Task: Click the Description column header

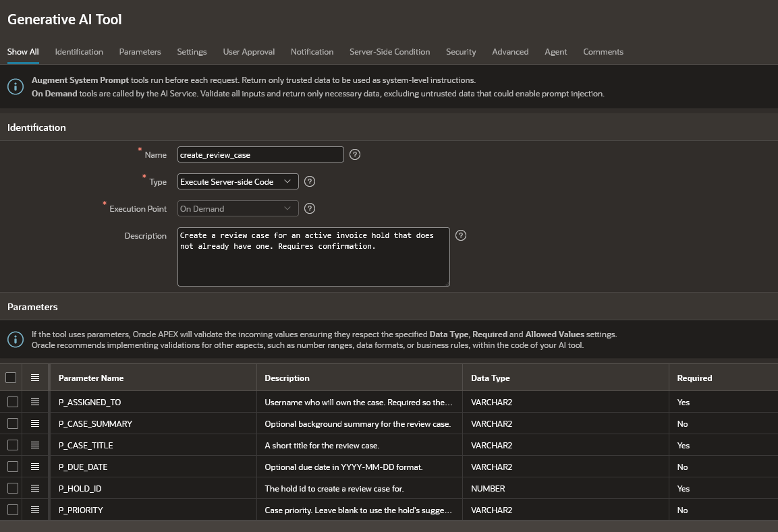Action: 359,378
